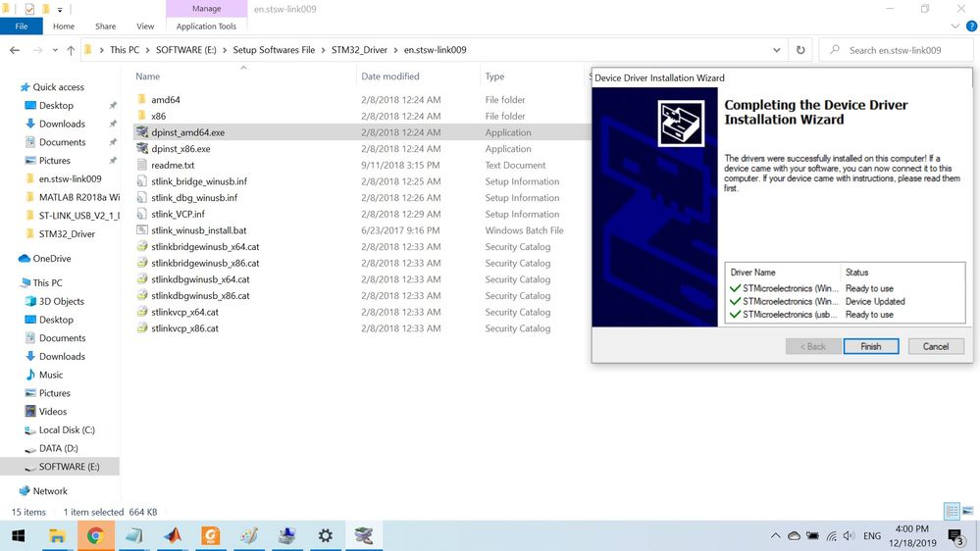Open the Foxit PDF taskbar icon

[211, 535]
